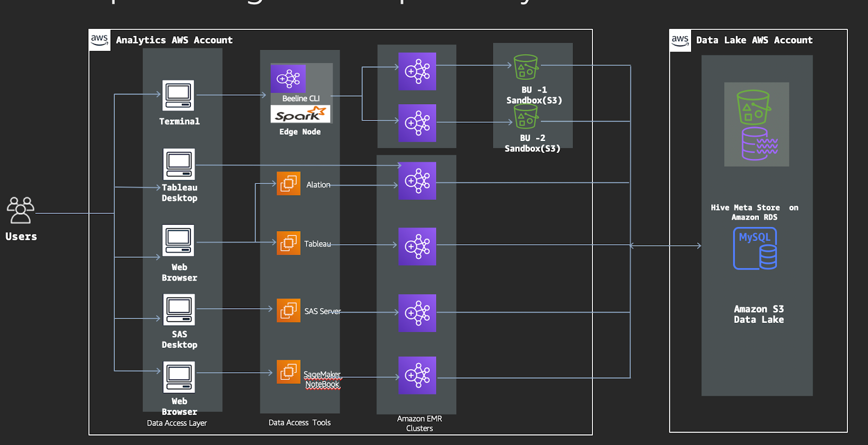Viewport: 868px width, 445px height.
Task: Select the orange Alation EC2 icon
Action: click(x=289, y=183)
